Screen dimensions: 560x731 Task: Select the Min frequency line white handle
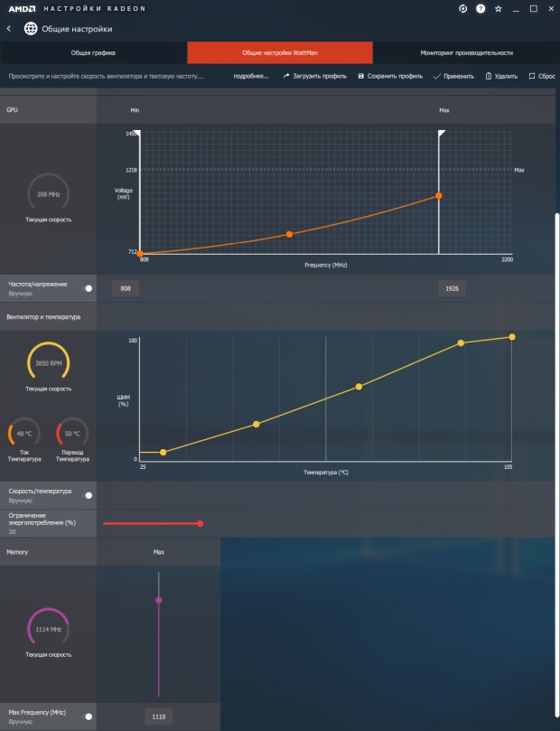coord(136,134)
